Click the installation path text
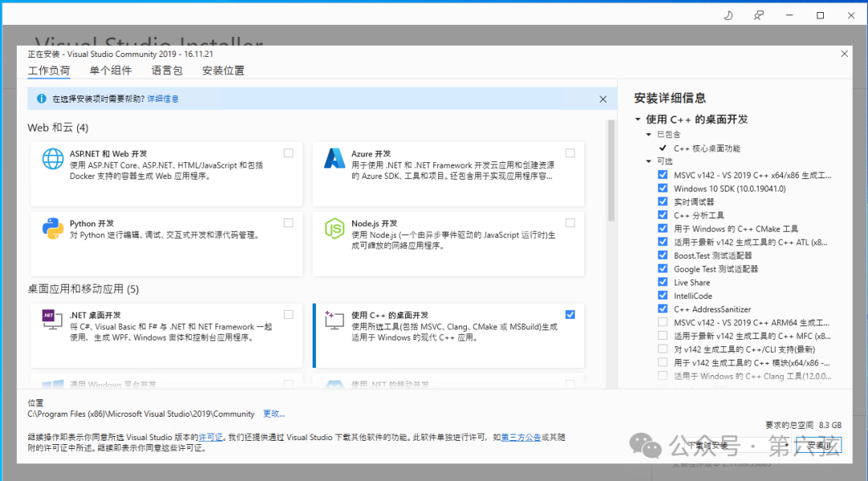868x481 pixels. coord(141,414)
